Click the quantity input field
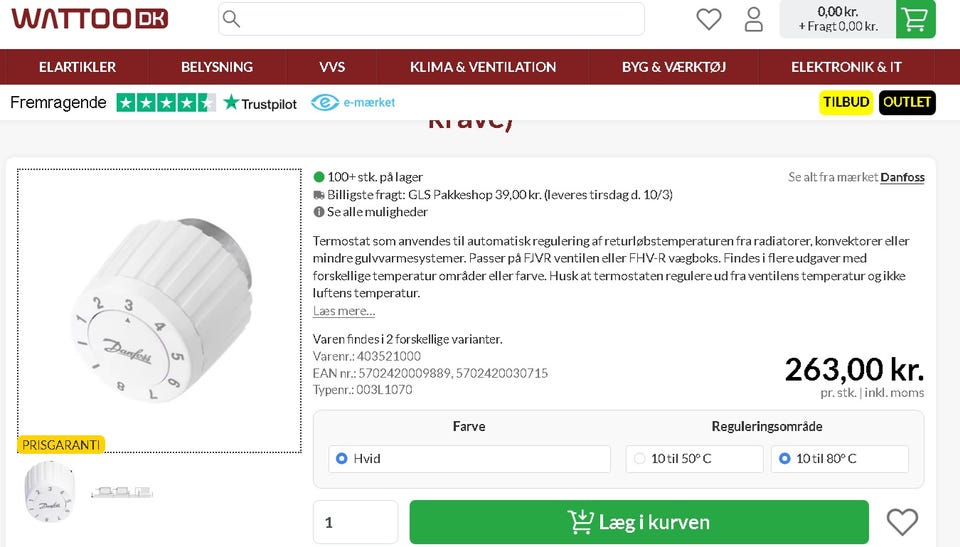 355,522
